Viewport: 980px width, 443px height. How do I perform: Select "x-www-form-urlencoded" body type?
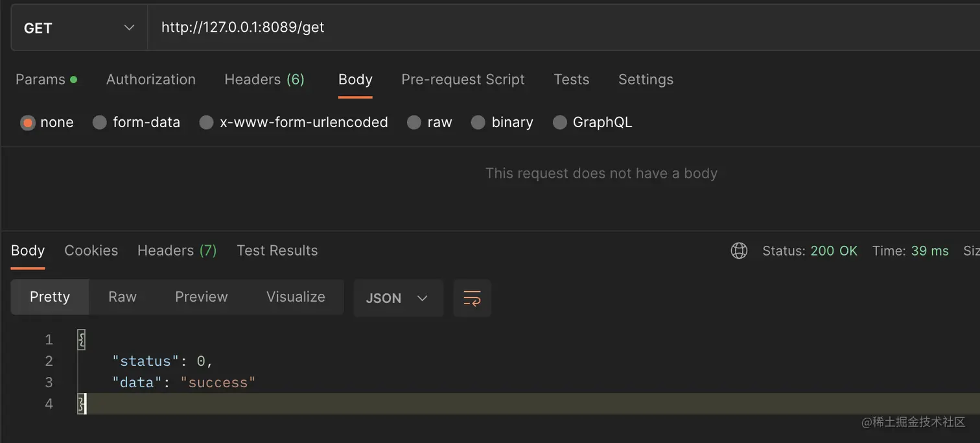(293, 122)
